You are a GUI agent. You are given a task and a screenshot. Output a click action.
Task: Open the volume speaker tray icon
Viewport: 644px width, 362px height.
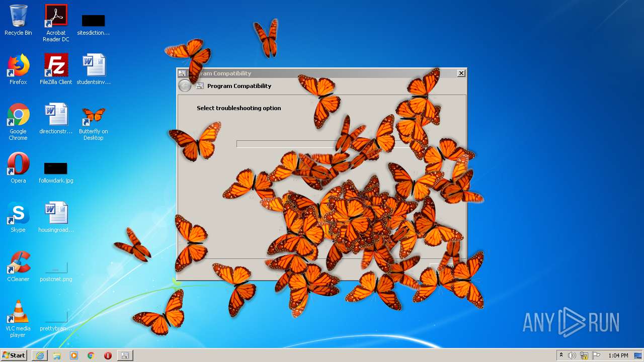(x=572, y=355)
